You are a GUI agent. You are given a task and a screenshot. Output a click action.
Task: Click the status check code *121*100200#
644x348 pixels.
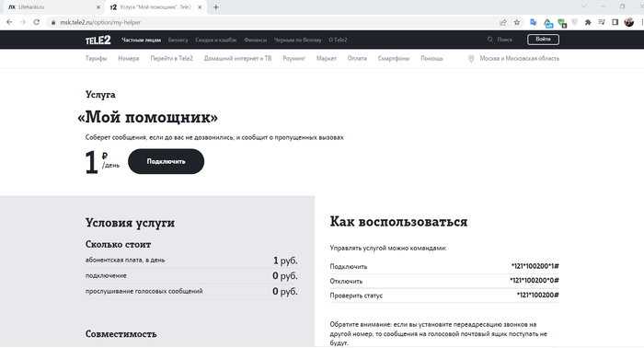tap(538, 295)
